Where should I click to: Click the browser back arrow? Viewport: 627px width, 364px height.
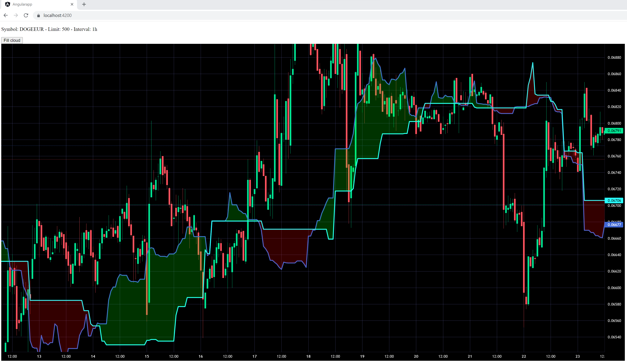[x=6, y=15]
